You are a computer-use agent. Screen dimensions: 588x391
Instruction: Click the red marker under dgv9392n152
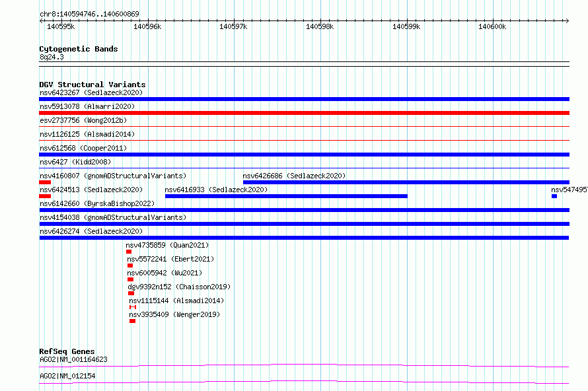(x=131, y=293)
